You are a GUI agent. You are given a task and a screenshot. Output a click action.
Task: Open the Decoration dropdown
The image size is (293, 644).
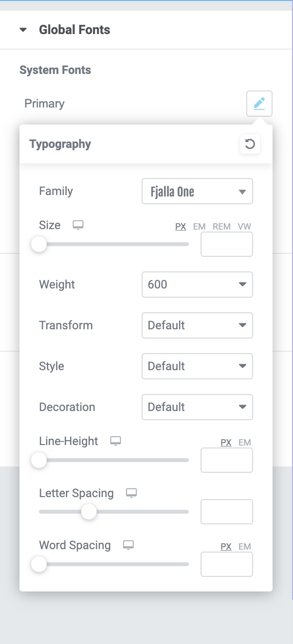point(197,407)
